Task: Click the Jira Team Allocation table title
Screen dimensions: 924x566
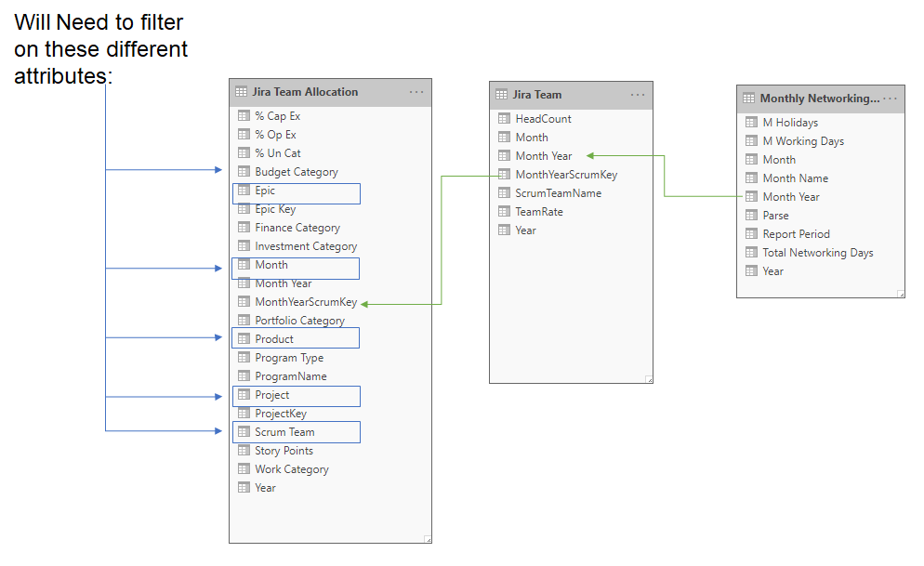Action: (305, 92)
